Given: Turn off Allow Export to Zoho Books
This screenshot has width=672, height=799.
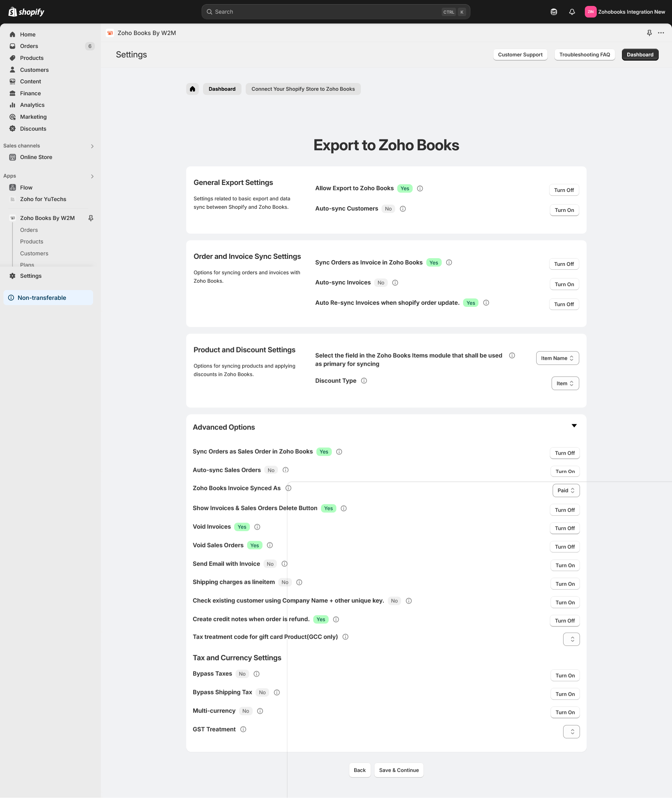Looking at the screenshot, I should [564, 190].
